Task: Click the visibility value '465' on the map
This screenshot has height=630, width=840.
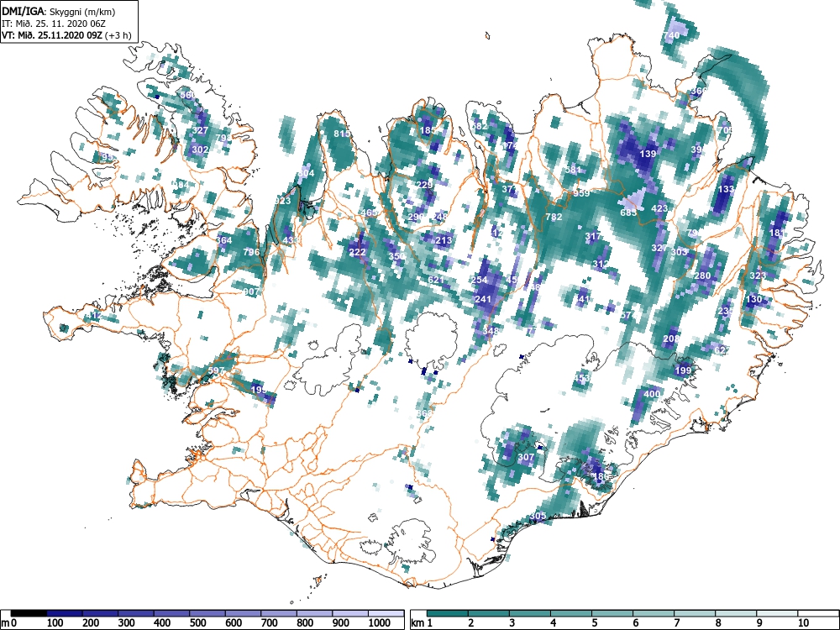Action: [369, 213]
